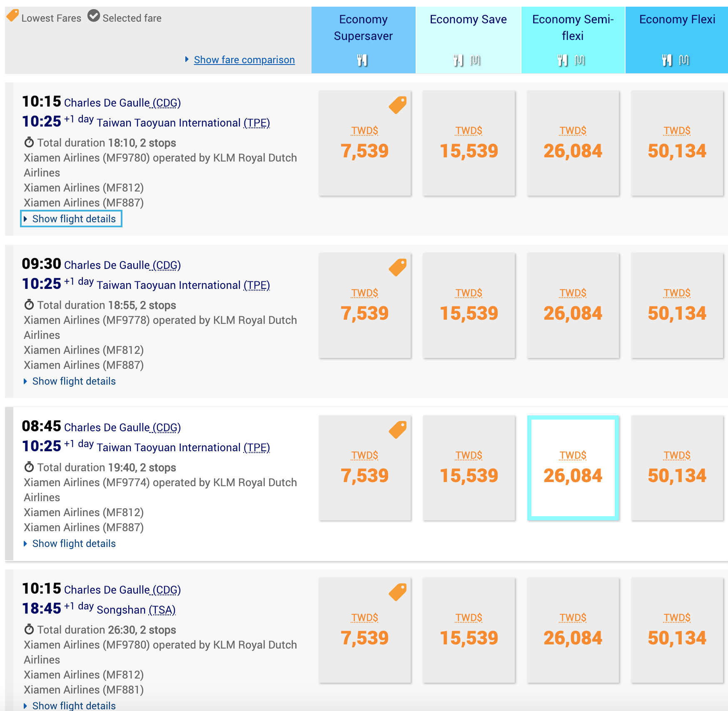
Task: Click the meal icon under Economy Save
Action: point(458,60)
